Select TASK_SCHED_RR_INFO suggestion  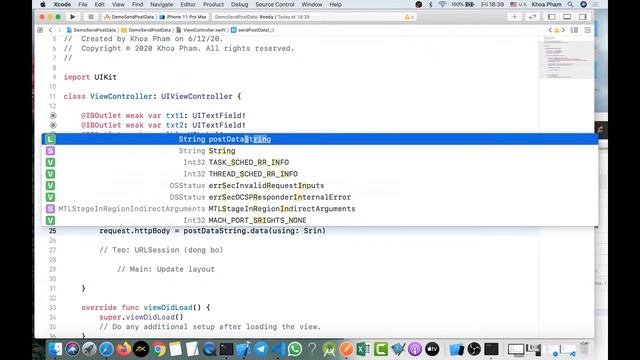pyautogui.click(x=320, y=162)
